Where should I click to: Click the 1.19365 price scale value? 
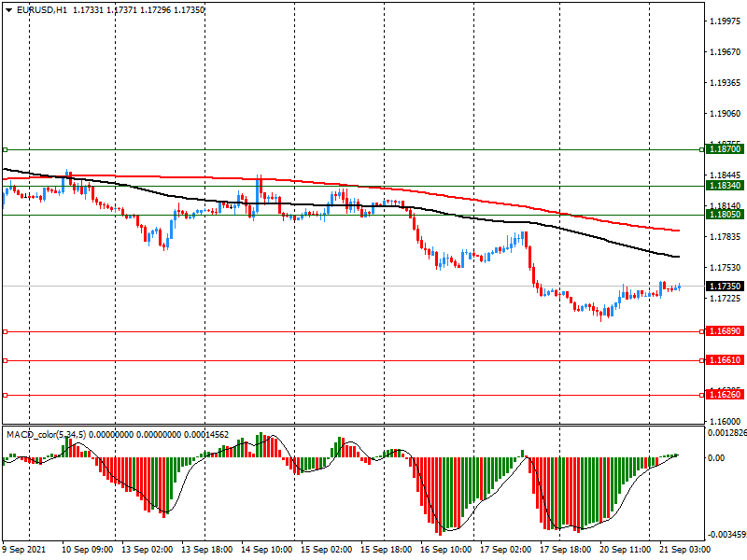[x=726, y=83]
